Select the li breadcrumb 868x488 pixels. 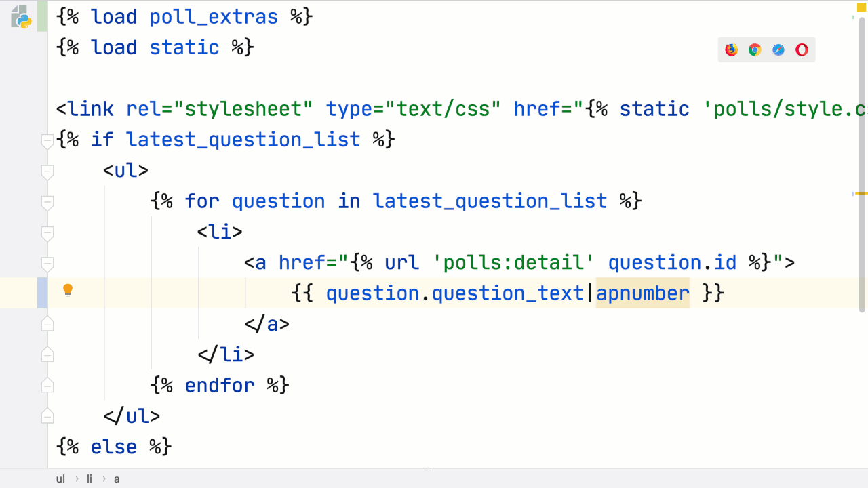point(90,479)
